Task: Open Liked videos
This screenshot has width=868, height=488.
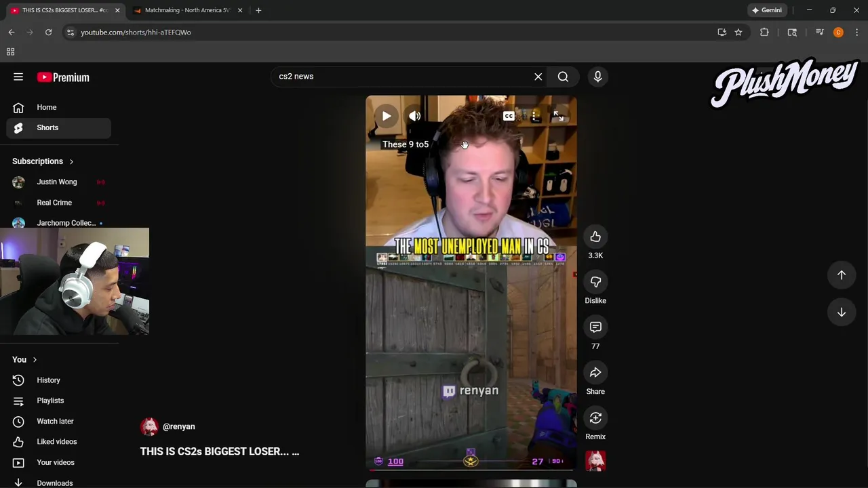Action: [x=59, y=441]
